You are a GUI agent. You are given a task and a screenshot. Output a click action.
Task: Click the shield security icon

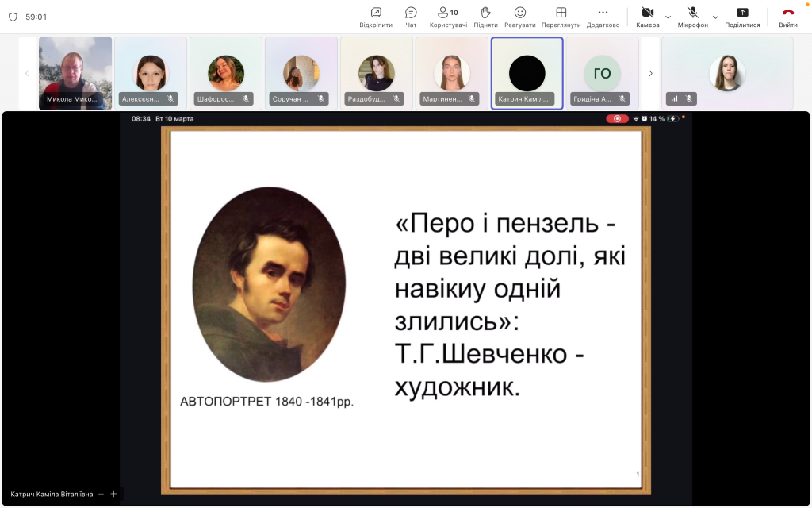(13, 17)
